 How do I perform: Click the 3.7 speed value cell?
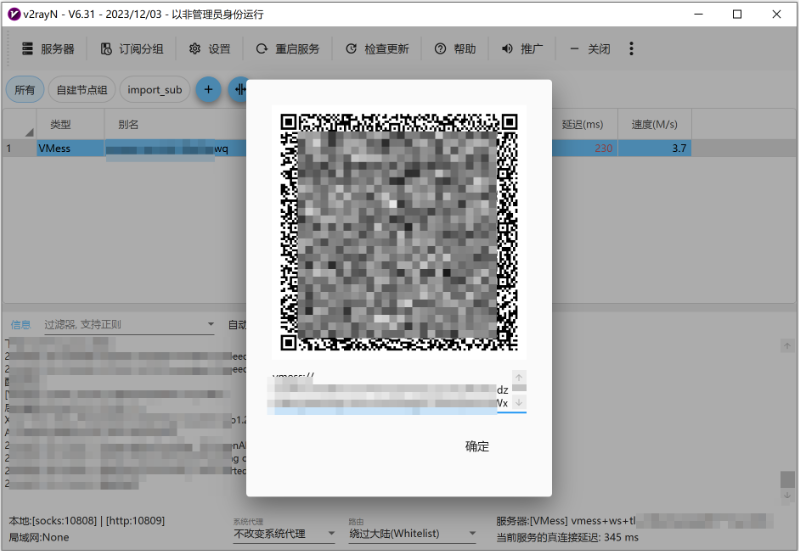(x=654, y=148)
